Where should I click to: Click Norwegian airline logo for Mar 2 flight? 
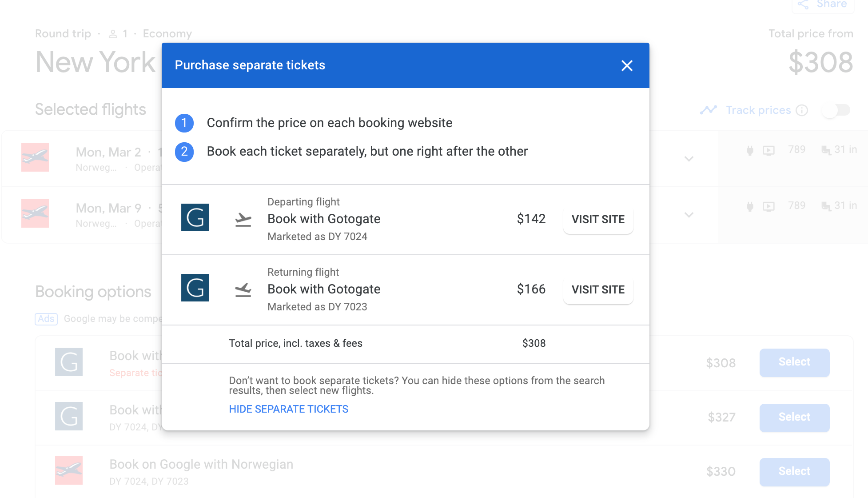tap(35, 157)
